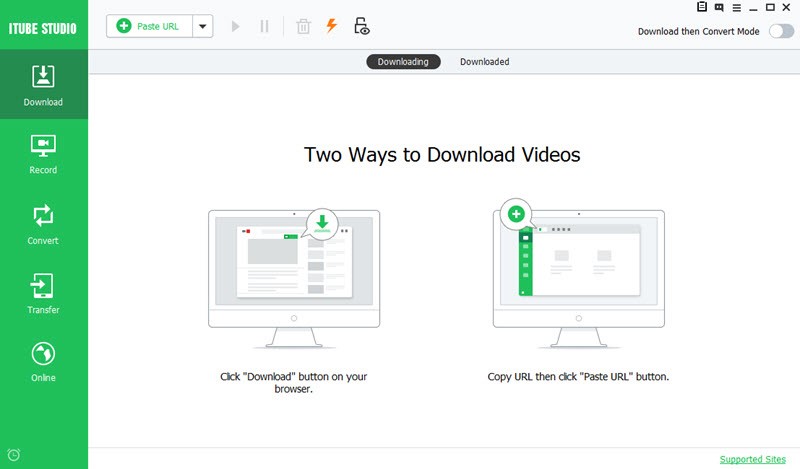
Task: Pause all downloads with pause button
Action: click(x=265, y=27)
